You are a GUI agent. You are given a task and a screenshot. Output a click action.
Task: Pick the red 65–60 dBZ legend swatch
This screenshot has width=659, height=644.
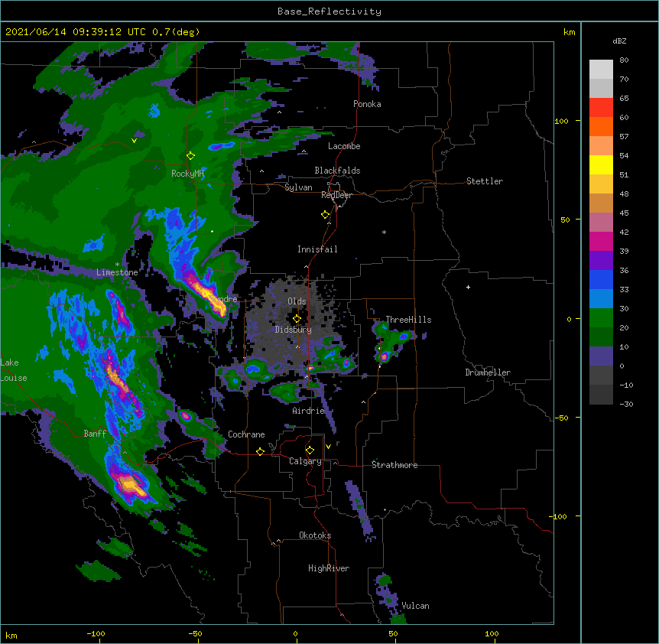click(x=601, y=108)
